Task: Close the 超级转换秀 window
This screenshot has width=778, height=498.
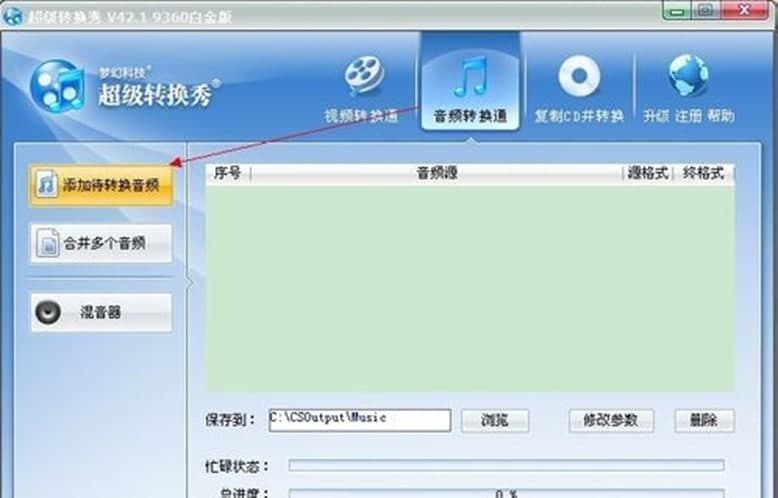Action: [744, 10]
